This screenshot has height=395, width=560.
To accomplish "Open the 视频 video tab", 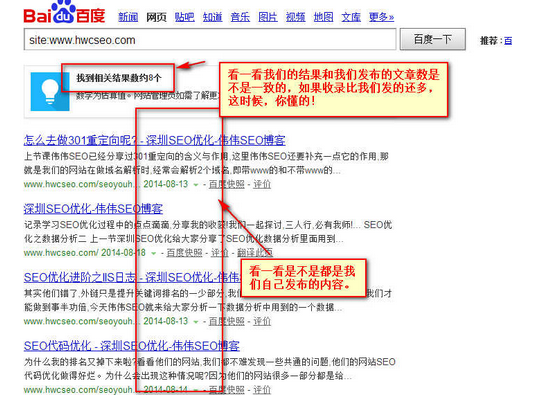I will coord(296,17).
